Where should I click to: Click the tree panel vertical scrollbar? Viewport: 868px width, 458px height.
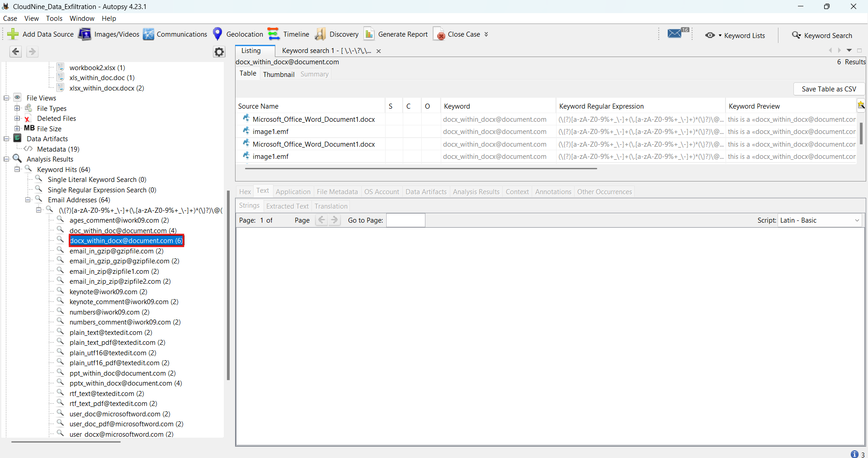tap(228, 285)
